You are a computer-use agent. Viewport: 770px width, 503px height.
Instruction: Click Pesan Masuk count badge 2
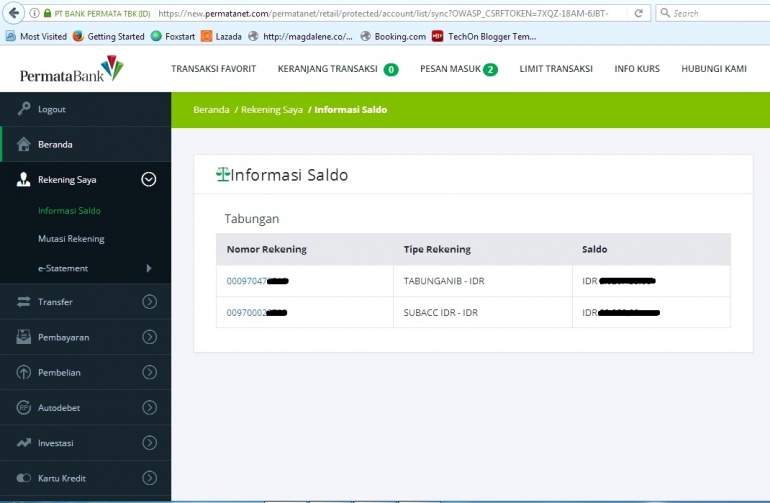[x=490, y=70]
